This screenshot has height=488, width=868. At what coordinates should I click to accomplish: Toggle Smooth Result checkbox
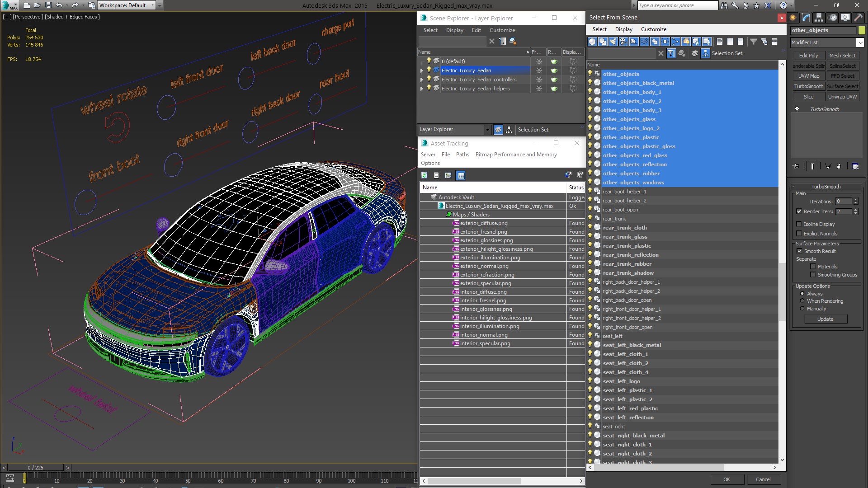tap(799, 251)
